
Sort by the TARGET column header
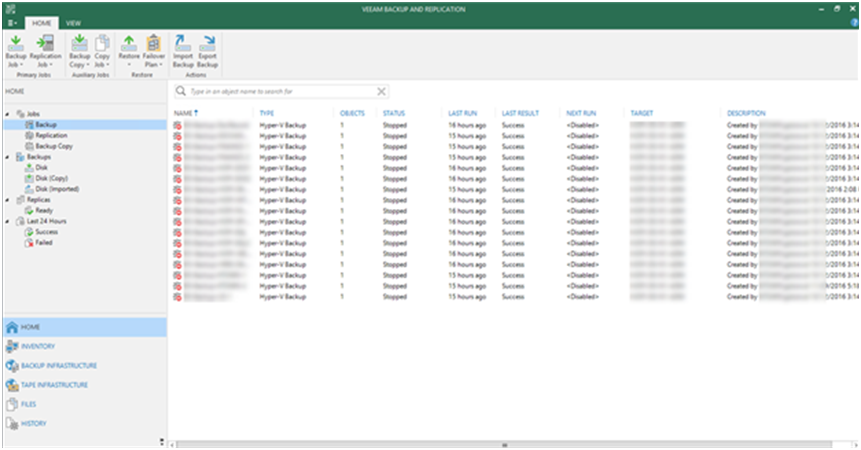pyautogui.click(x=641, y=113)
